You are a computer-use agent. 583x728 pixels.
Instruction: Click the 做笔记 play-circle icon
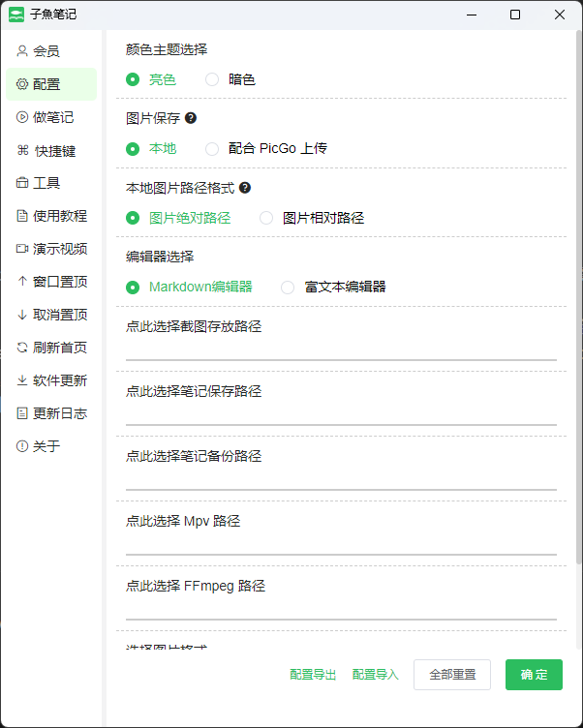22,117
